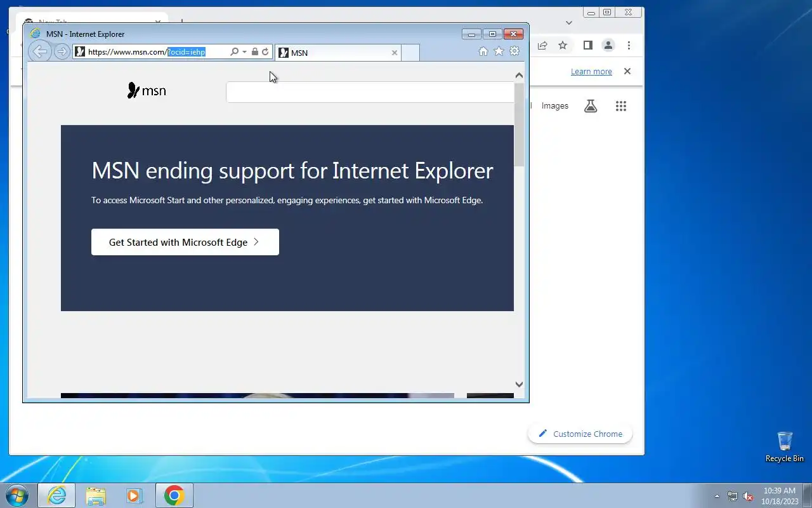Show hidden tray icons arrow
The width and height of the screenshot is (812, 508).
click(x=717, y=496)
